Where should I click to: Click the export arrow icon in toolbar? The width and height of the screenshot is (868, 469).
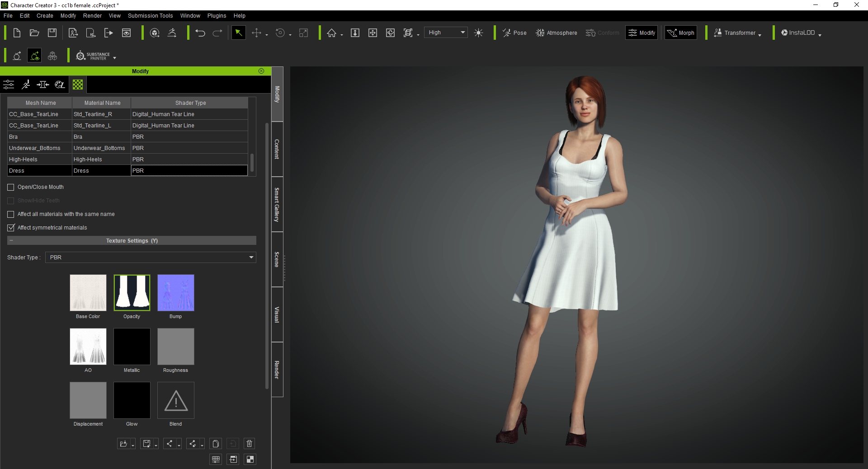(108, 33)
